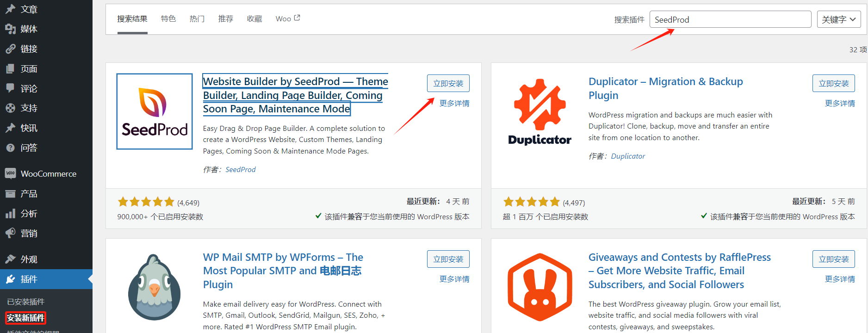Screen dimensions: 868x333
Task: Click the Duplicator author link
Action: [628, 156]
